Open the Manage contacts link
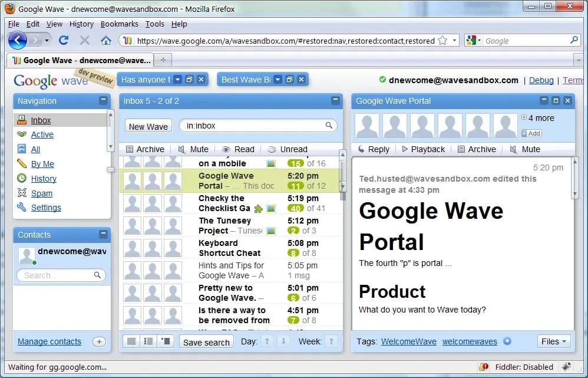The height and width of the screenshot is (378, 588). click(x=49, y=341)
